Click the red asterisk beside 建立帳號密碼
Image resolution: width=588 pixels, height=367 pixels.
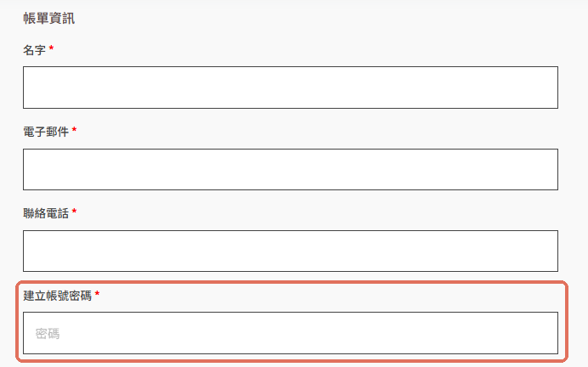tap(97, 294)
